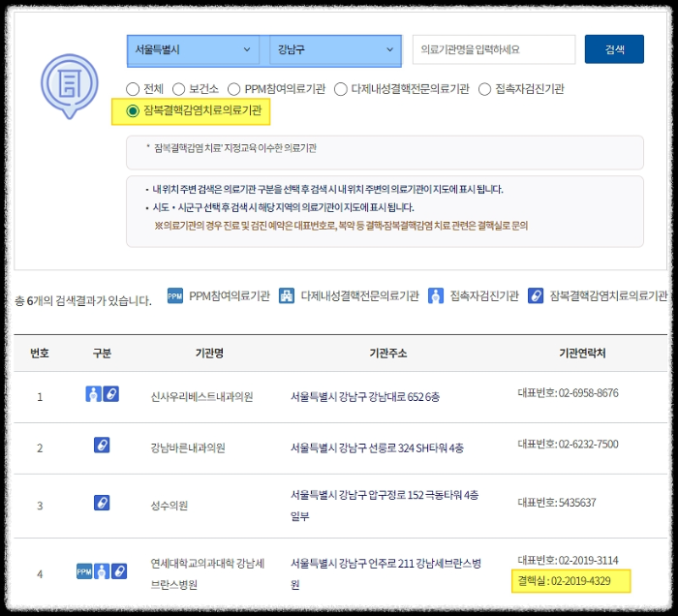Click address 언주로 211 강남세브란스병원

click(385, 574)
